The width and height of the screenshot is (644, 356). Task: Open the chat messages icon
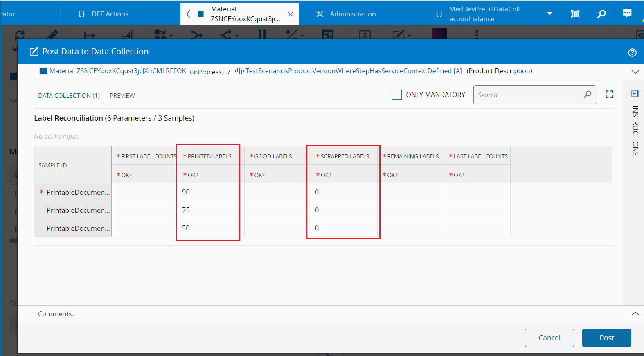tap(627, 14)
